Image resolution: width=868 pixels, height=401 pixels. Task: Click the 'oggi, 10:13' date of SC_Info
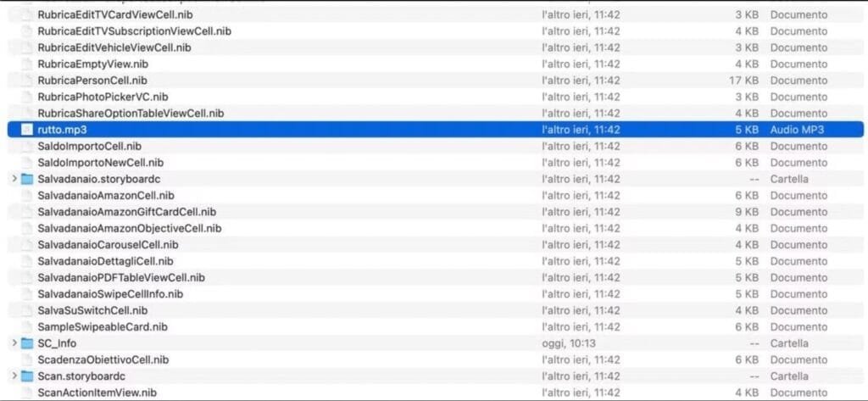[569, 343]
